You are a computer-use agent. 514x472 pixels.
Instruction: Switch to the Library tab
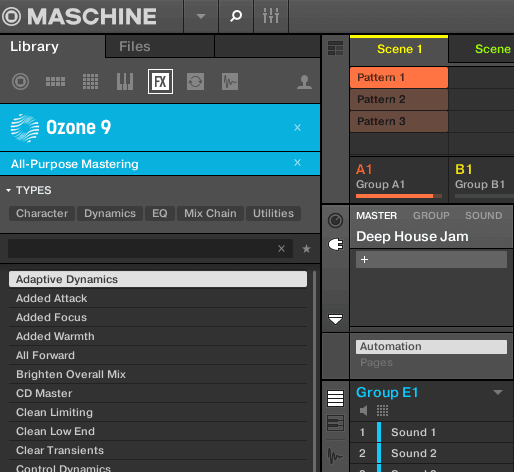click(34, 46)
